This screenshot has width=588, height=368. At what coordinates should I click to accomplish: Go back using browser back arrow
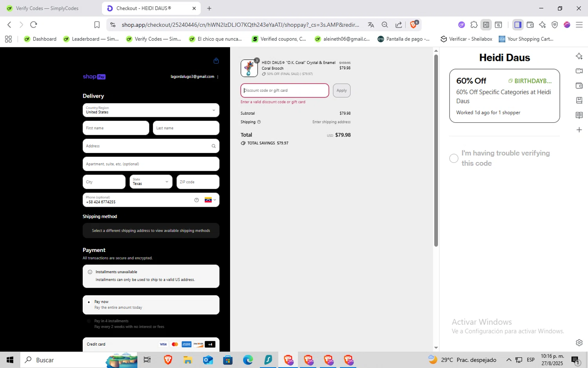pos(9,25)
